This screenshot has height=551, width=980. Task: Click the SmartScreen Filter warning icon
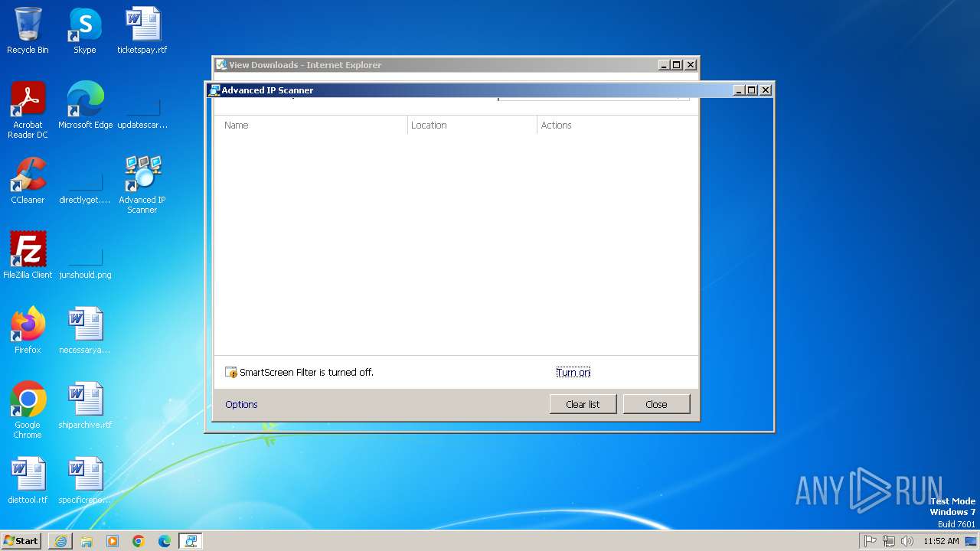point(231,373)
